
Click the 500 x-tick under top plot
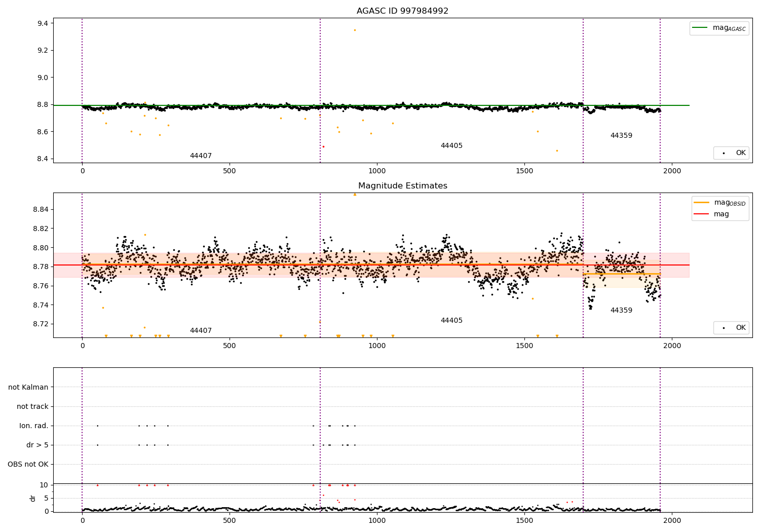point(230,171)
